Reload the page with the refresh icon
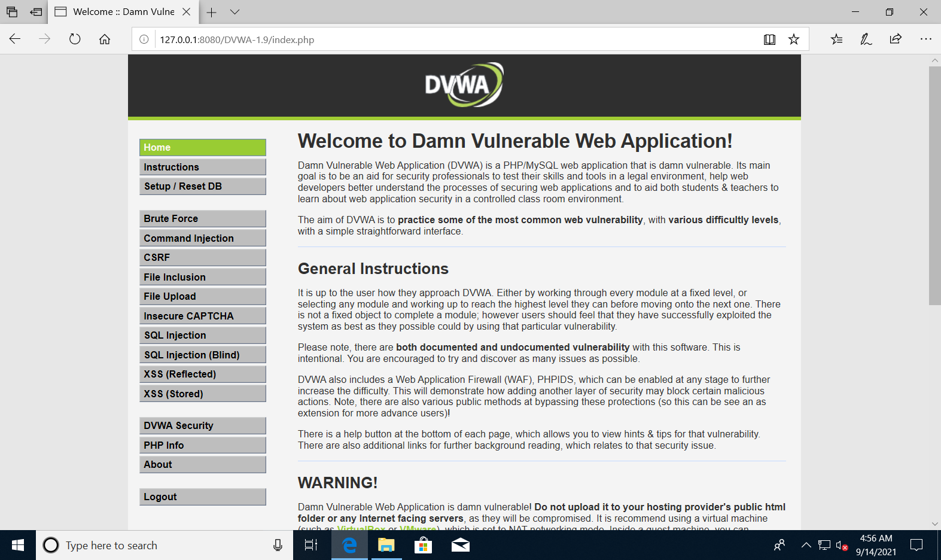The image size is (941, 560). [75, 39]
